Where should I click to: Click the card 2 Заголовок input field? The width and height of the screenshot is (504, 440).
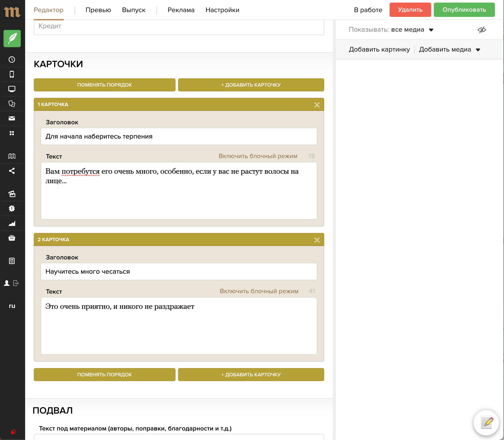click(179, 272)
